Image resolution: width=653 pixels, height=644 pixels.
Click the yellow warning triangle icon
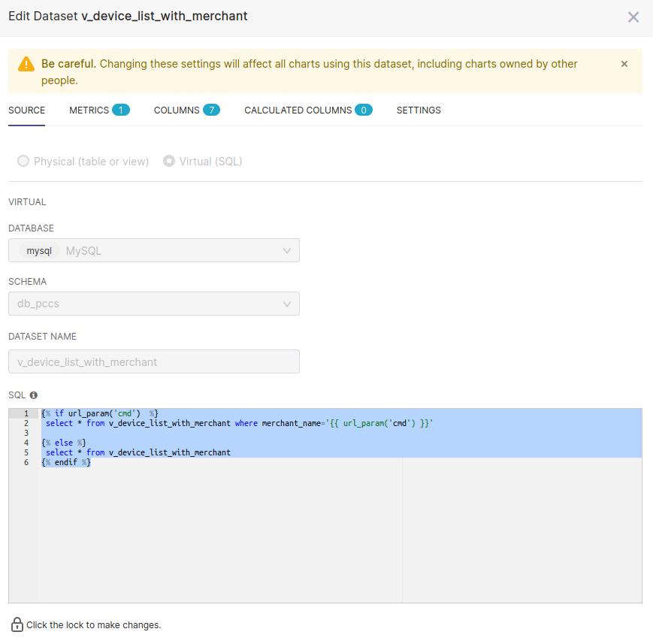point(26,65)
